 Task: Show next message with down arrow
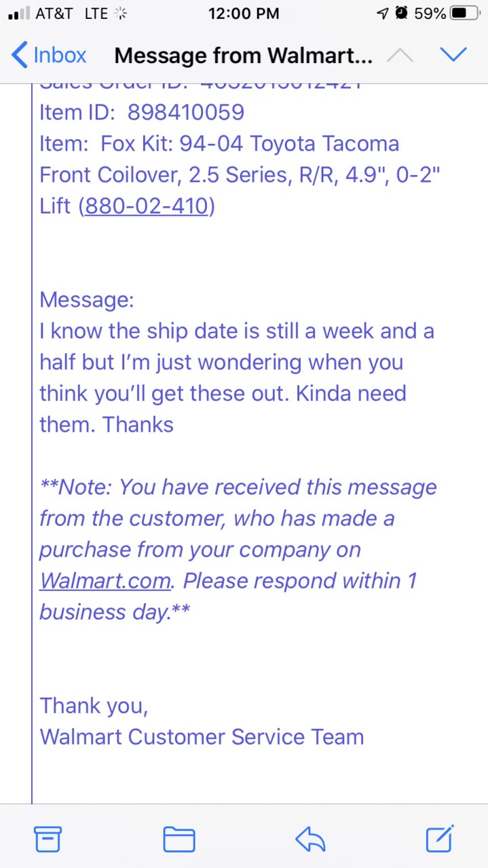pos(453,55)
